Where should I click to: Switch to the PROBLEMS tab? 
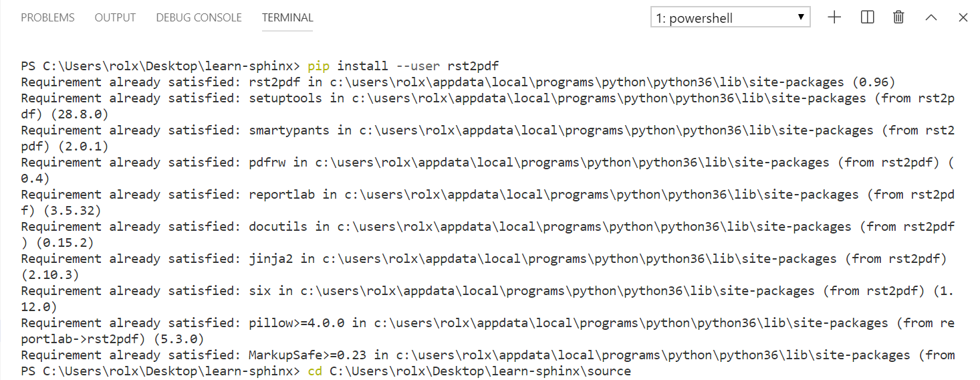click(47, 18)
